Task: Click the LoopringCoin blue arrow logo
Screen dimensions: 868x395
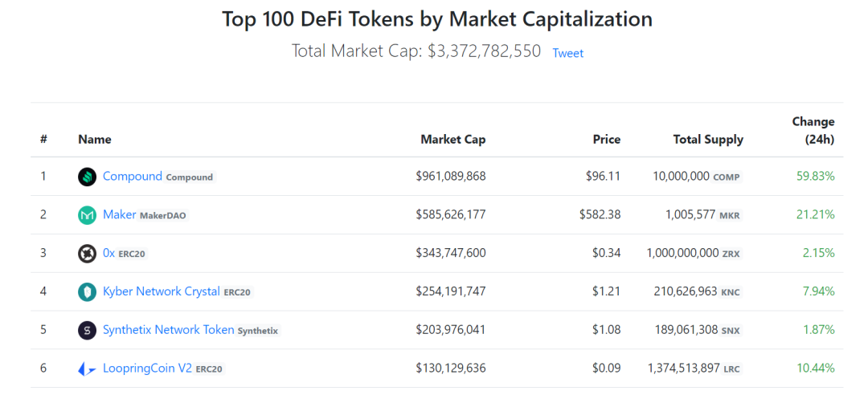Action: tap(87, 369)
